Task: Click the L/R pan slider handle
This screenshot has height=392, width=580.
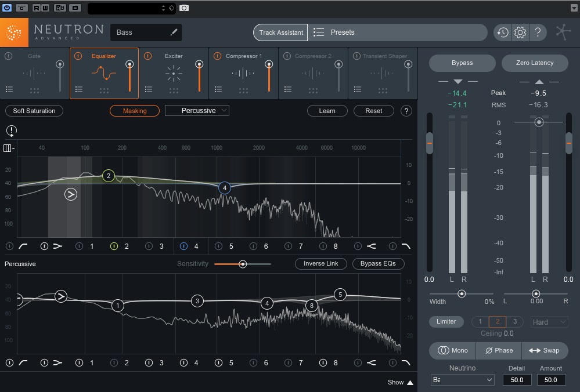Action: pos(536,294)
